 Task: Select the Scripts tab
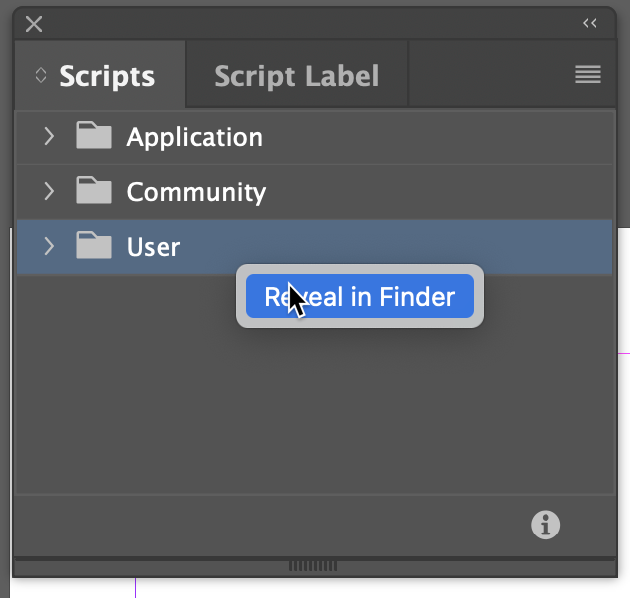pyautogui.click(x=107, y=76)
